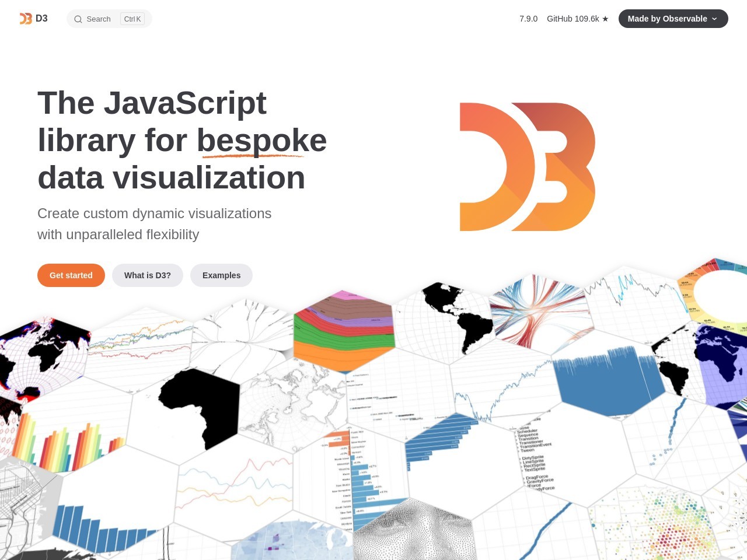Click the underlined word bespoke

click(261, 141)
